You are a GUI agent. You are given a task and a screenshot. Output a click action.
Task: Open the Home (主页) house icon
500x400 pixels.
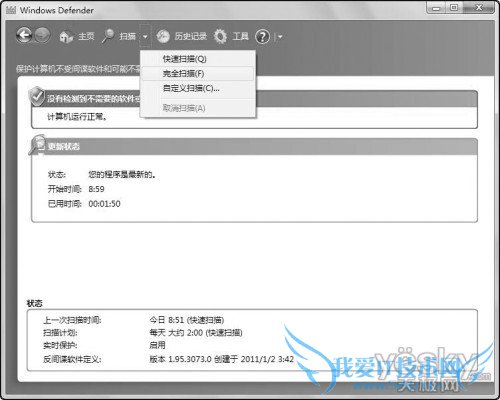tap(66, 36)
